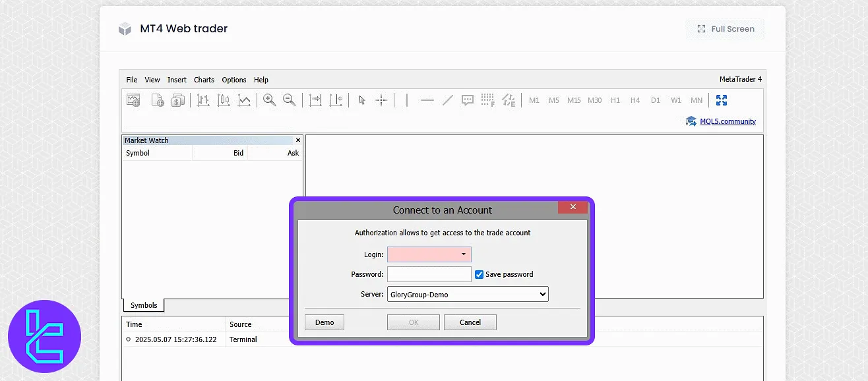Set timeframe to M30
868x381 pixels.
pos(595,100)
